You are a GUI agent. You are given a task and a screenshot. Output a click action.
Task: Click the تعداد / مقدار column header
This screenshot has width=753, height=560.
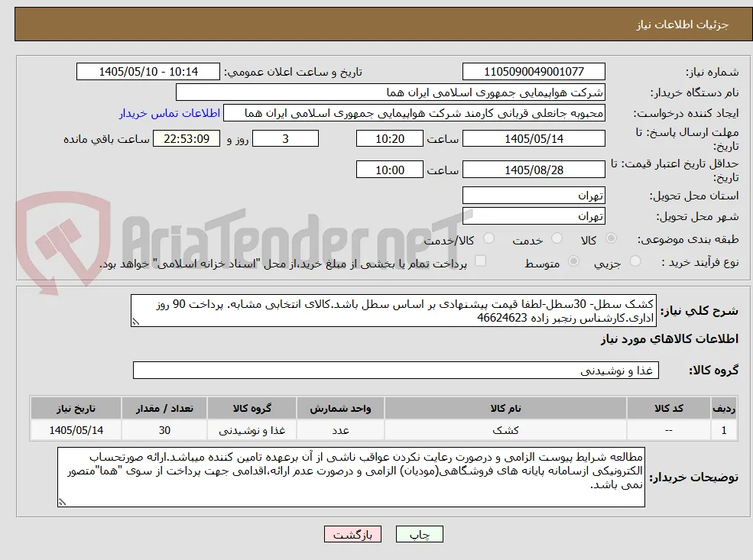click(x=164, y=409)
